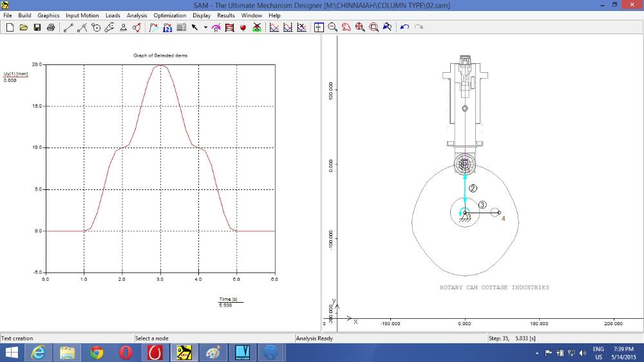Open a mechanism file via folder icon

click(24, 28)
